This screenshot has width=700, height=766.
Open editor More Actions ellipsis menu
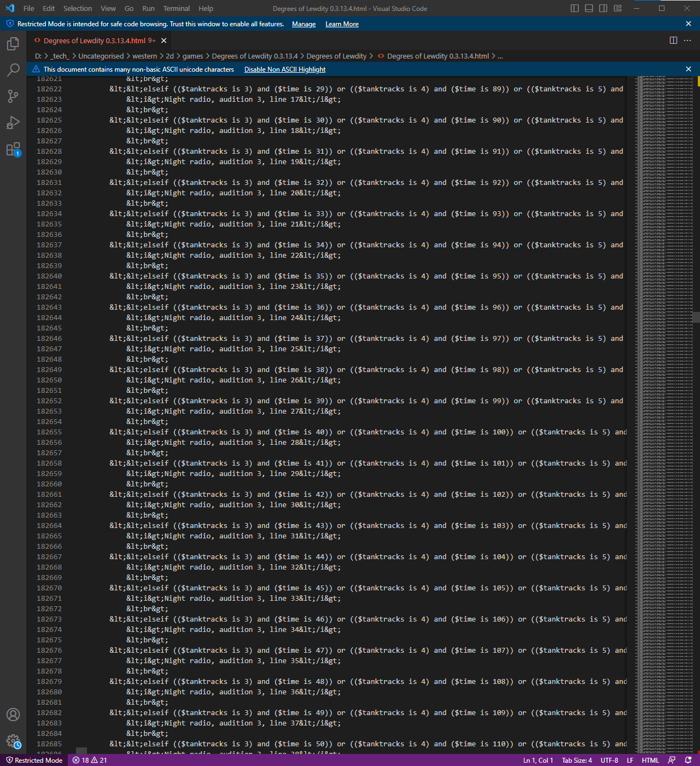point(688,40)
